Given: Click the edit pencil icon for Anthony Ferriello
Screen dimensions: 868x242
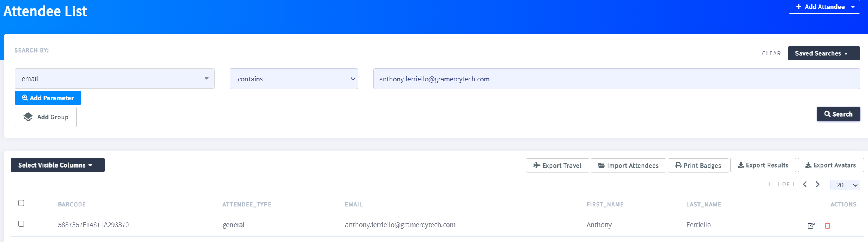Looking at the screenshot, I should [811, 226].
